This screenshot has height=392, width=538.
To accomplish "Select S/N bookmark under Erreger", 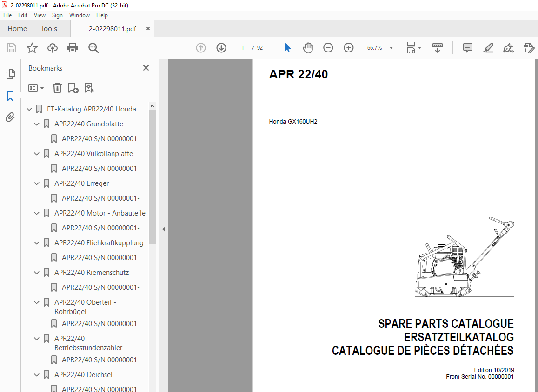I will pyautogui.click(x=100, y=198).
